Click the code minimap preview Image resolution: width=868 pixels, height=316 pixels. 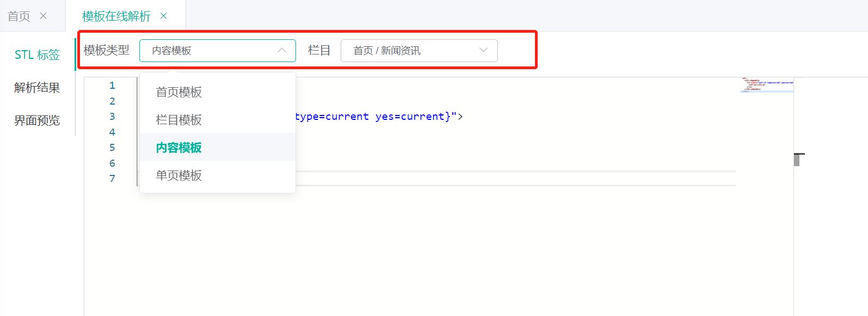click(x=767, y=85)
